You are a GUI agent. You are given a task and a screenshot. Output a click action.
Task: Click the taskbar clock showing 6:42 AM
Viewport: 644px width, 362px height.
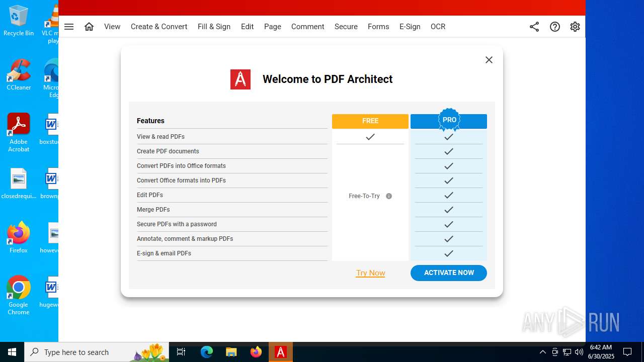pyautogui.click(x=602, y=352)
